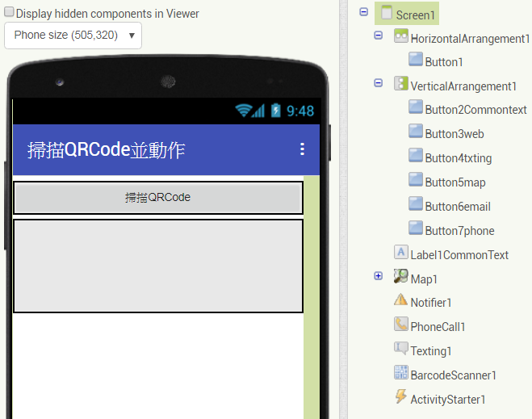This screenshot has height=419, width=532.
Task: Click the VerticalArrangement1 icon in tree
Action: (x=400, y=83)
